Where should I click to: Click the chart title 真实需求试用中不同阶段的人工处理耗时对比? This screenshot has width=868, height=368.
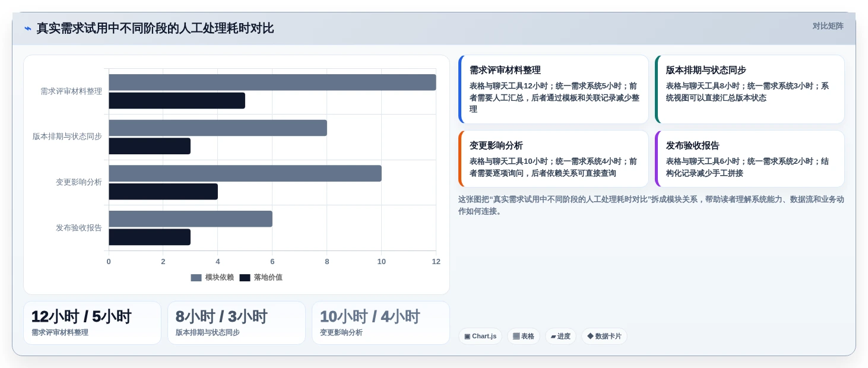pyautogui.click(x=155, y=28)
